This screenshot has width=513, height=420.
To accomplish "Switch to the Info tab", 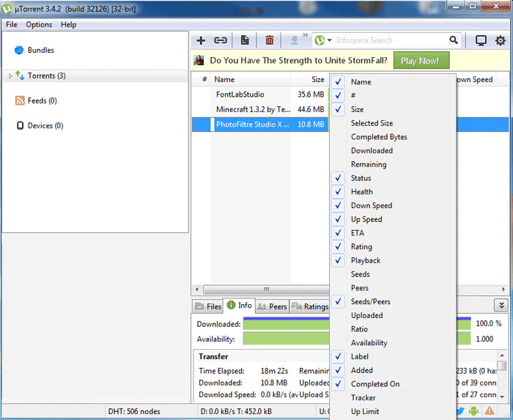I will pos(239,306).
